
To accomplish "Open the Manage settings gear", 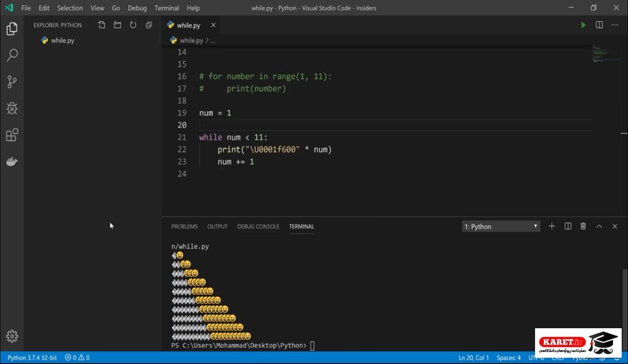I will pos(12,336).
